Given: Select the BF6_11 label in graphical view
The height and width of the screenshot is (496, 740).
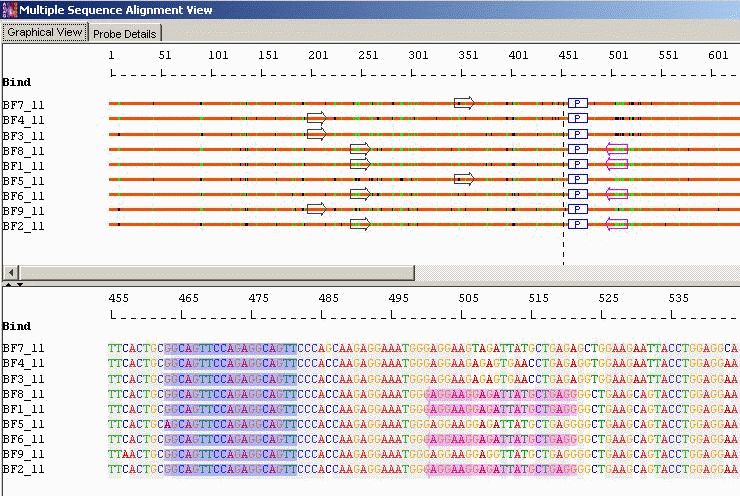Looking at the screenshot, I should click(23, 196).
